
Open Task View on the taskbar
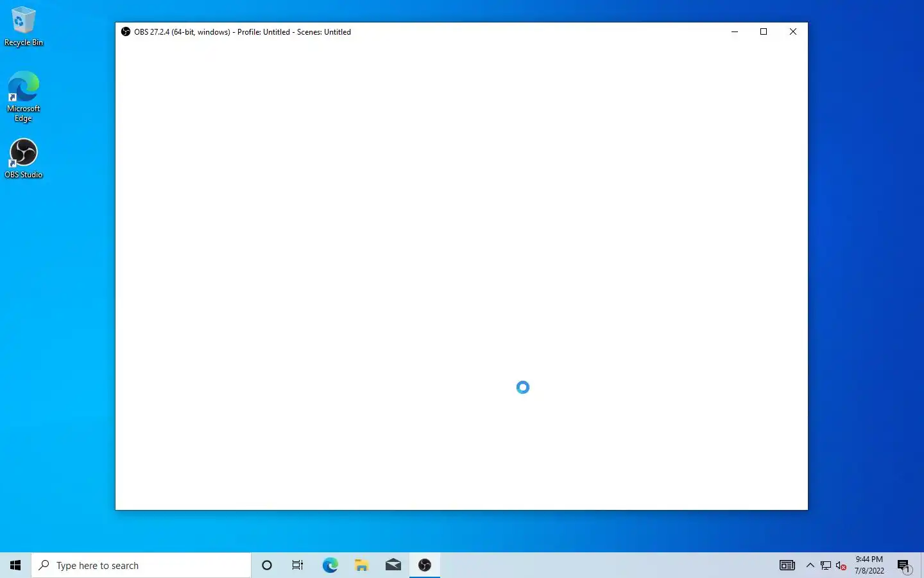(298, 565)
